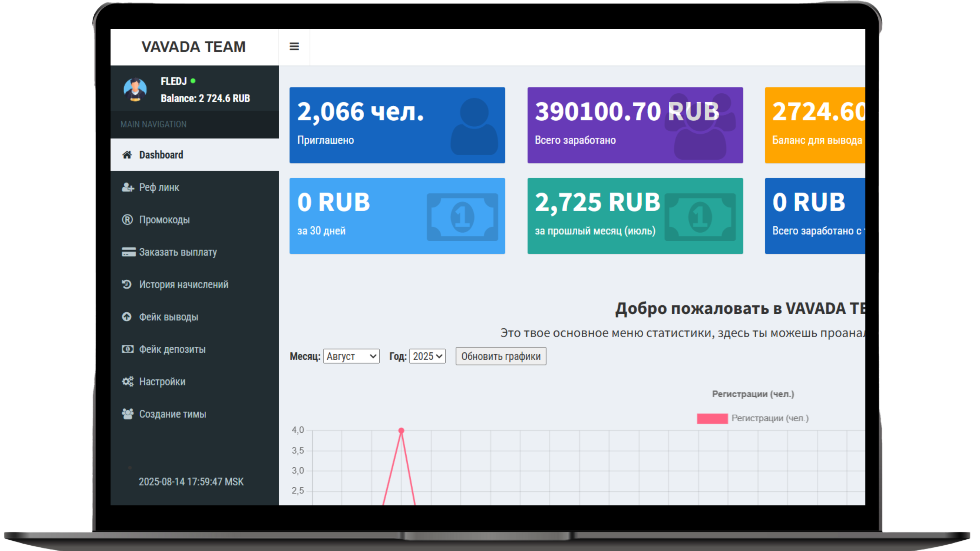Click the Фейк выводы arrow icon
The width and height of the screenshot is (980, 551).
127,316
